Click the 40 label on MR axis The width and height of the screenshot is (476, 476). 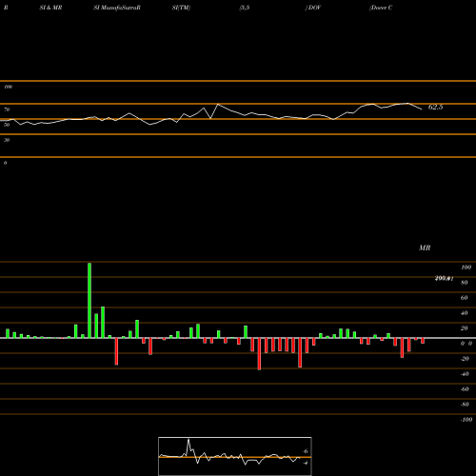(465, 313)
